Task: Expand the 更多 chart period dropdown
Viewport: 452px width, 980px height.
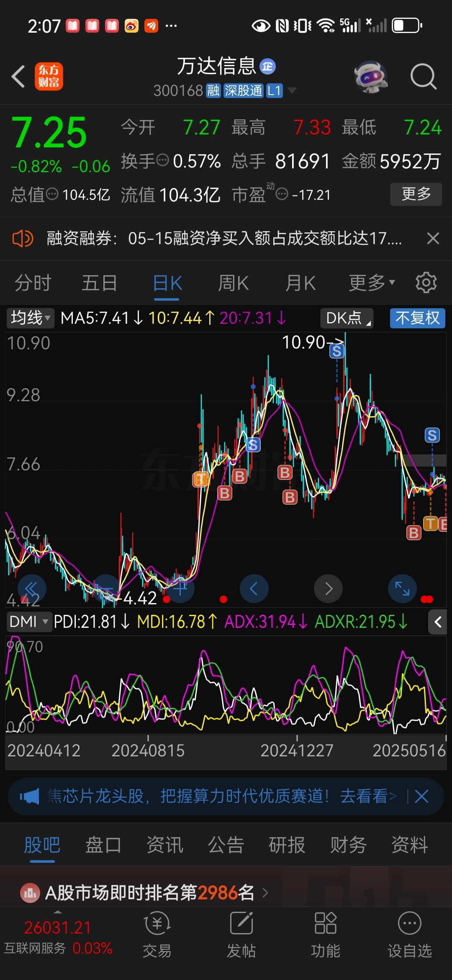Action: (372, 282)
